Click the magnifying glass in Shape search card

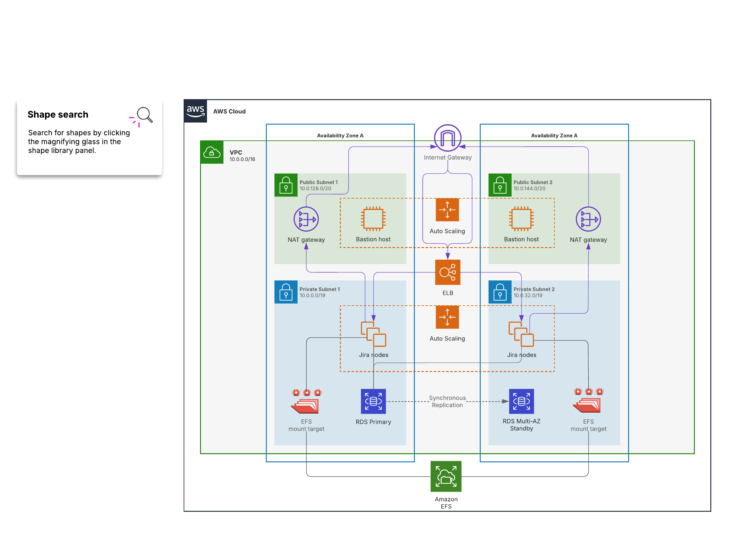click(x=145, y=115)
